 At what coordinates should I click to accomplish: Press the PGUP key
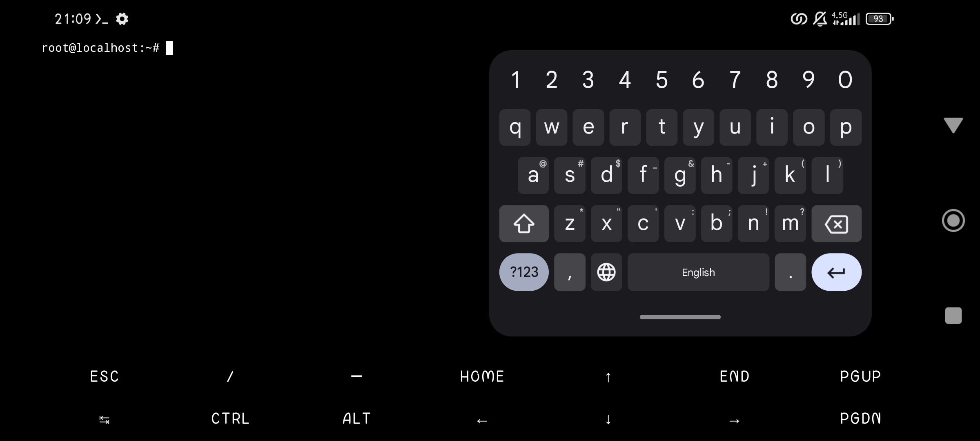click(x=862, y=375)
